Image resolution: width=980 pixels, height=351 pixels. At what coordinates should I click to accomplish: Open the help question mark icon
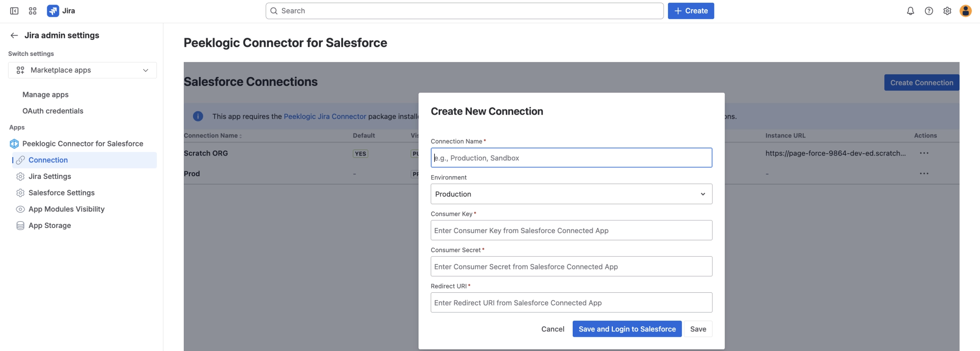pyautogui.click(x=929, y=11)
